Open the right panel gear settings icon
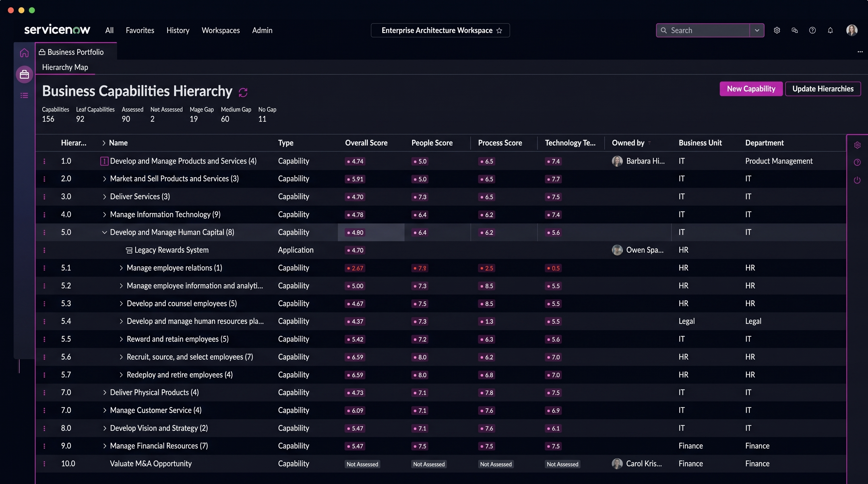 coord(857,145)
